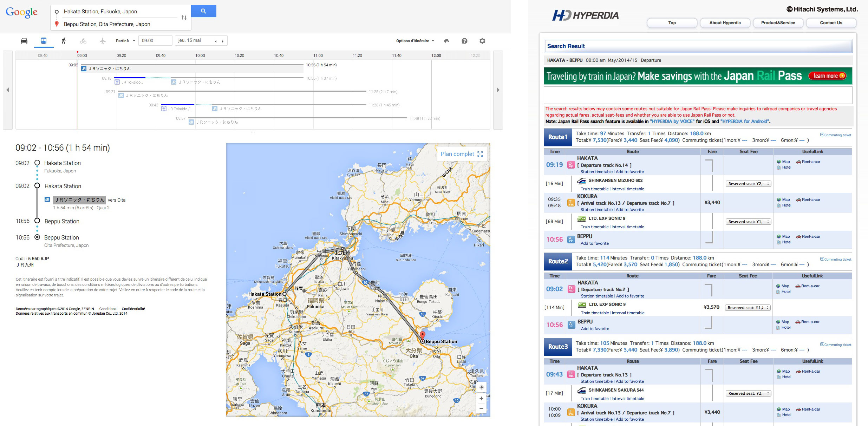
Task: Click the destination field Beppu Station
Action: tap(119, 24)
